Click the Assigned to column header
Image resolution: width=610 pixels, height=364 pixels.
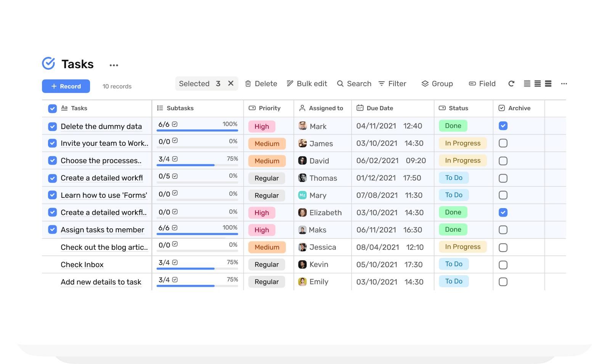pyautogui.click(x=326, y=108)
